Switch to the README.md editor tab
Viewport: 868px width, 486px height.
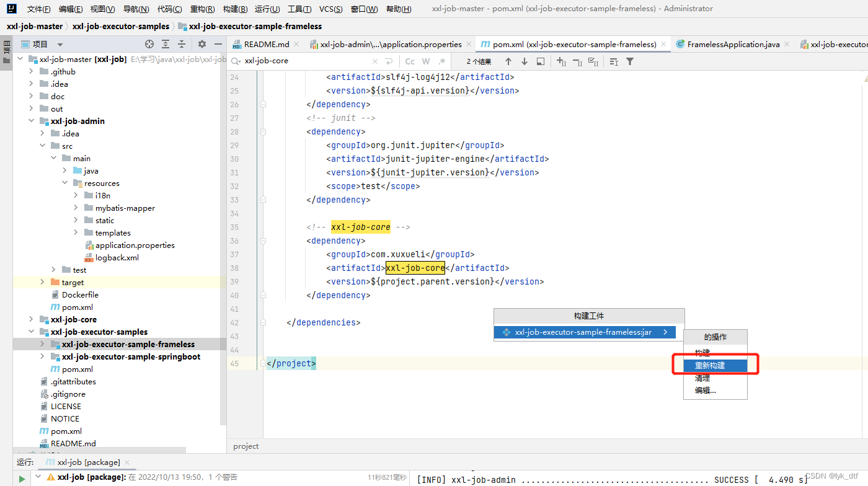pos(267,44)
